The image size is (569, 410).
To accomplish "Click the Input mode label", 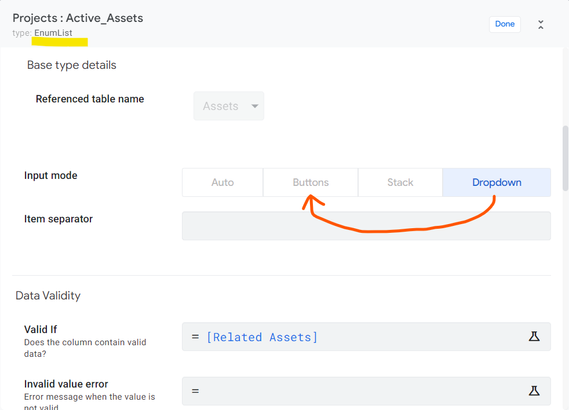I will 50,175.
